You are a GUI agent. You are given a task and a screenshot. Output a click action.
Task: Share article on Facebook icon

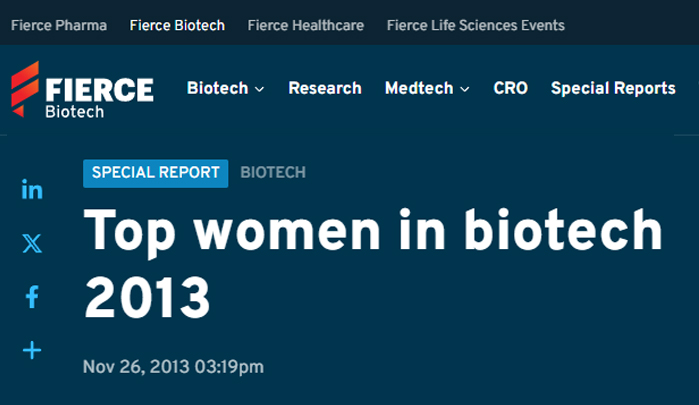[x=32, y=297]
